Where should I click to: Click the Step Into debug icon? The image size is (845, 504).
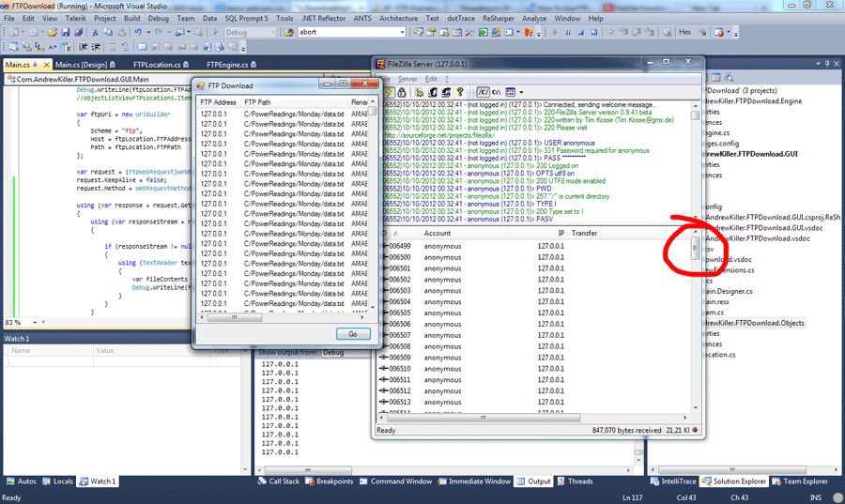(623, 32)
